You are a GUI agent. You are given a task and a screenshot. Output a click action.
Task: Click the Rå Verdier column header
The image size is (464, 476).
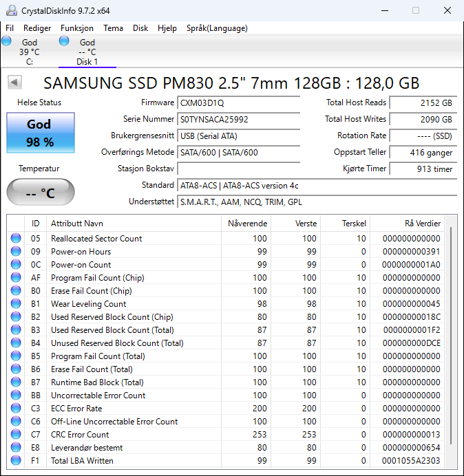407,224
